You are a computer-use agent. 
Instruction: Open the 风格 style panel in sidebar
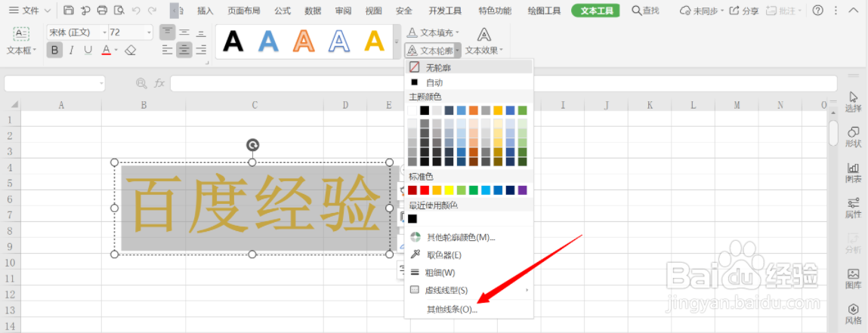[x=853, y=314]
